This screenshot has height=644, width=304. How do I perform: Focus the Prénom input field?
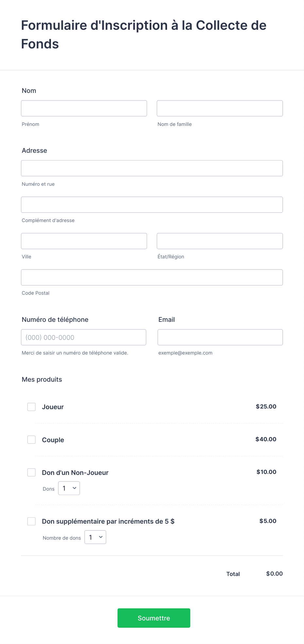[x=84, y=108]
